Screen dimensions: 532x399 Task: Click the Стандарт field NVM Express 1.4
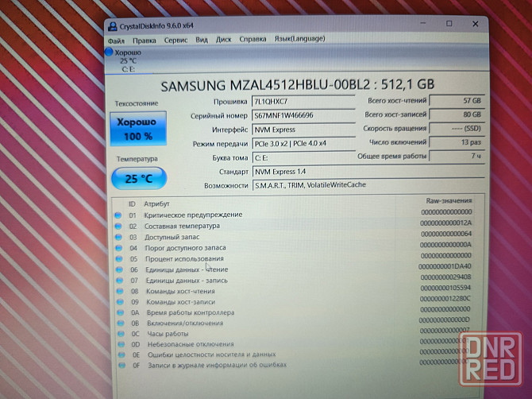368,172
